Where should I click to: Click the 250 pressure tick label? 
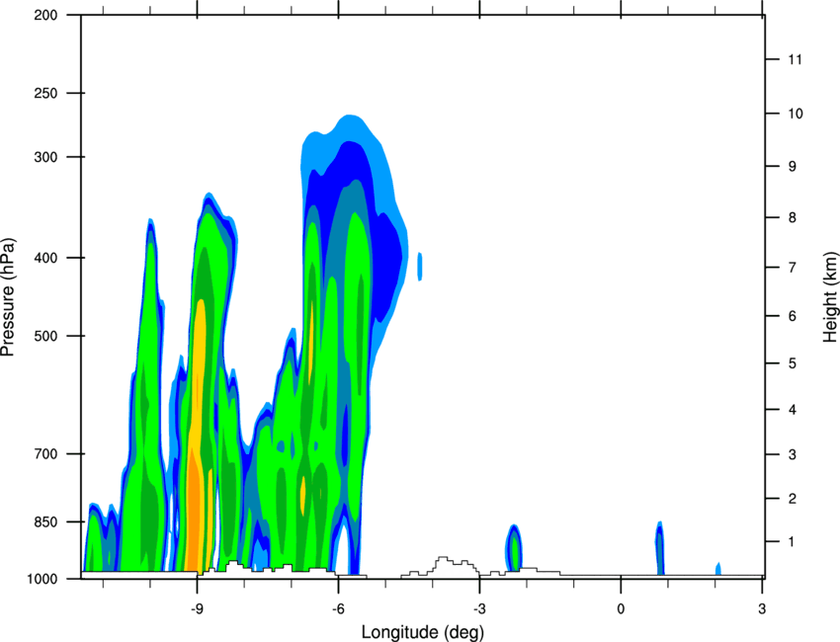(45, 93)
